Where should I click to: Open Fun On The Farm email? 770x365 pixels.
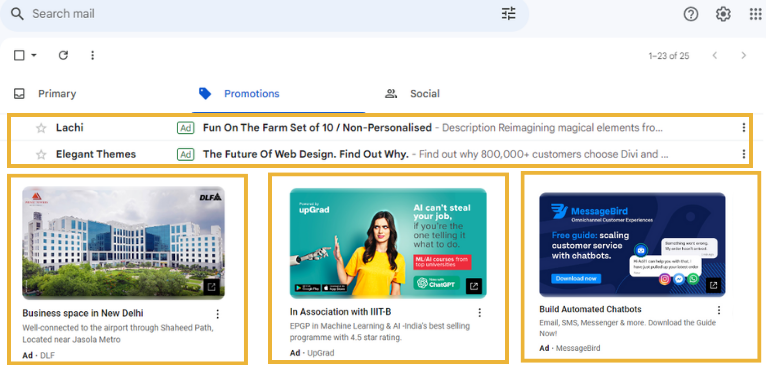point(317,128)
